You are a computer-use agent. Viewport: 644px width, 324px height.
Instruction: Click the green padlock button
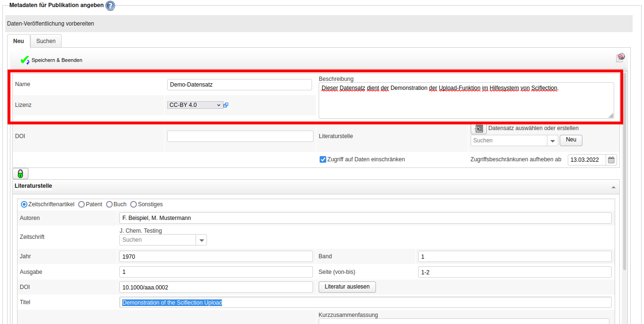20,174
